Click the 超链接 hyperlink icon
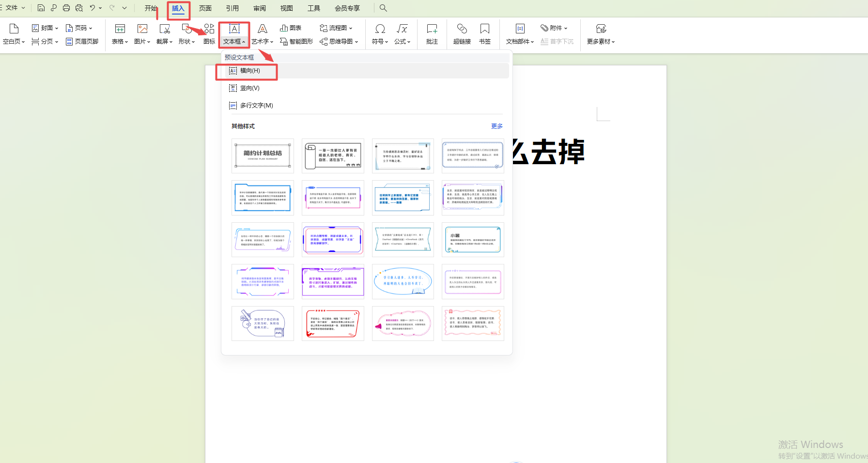 [x=462, y=34]
